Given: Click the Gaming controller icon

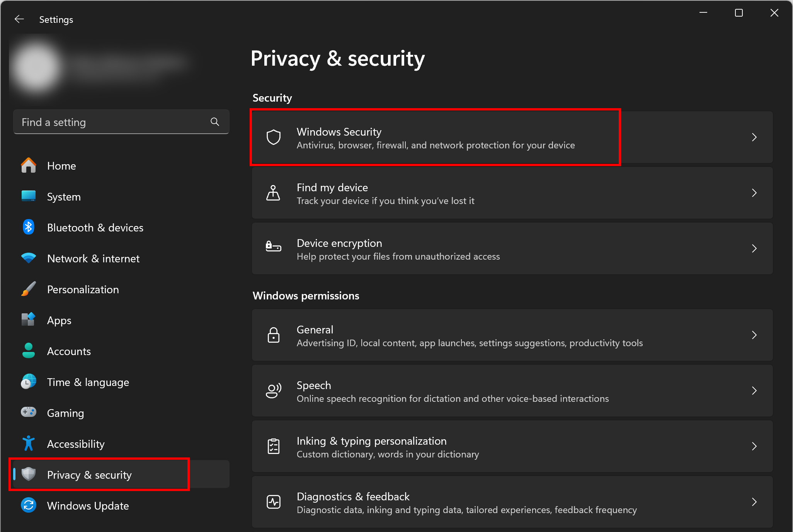Looking at the screenshot, I should click(29, 412).
